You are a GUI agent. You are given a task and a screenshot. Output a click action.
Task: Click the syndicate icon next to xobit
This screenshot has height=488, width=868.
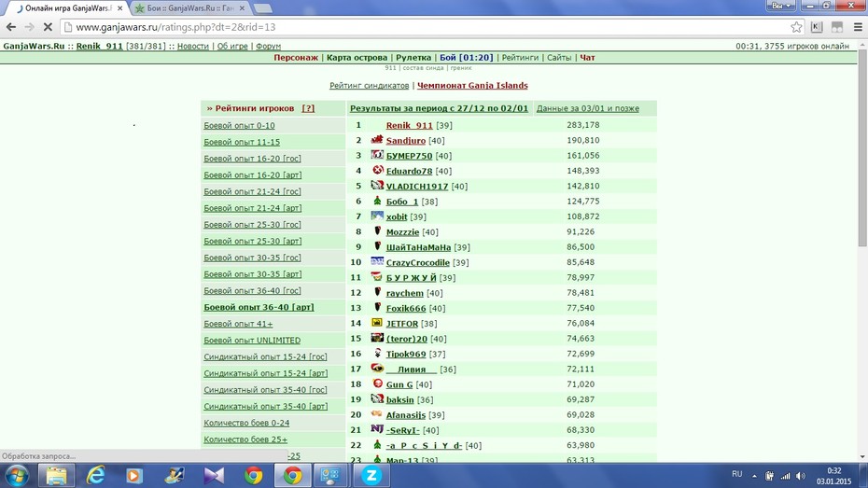pos(377,216)
